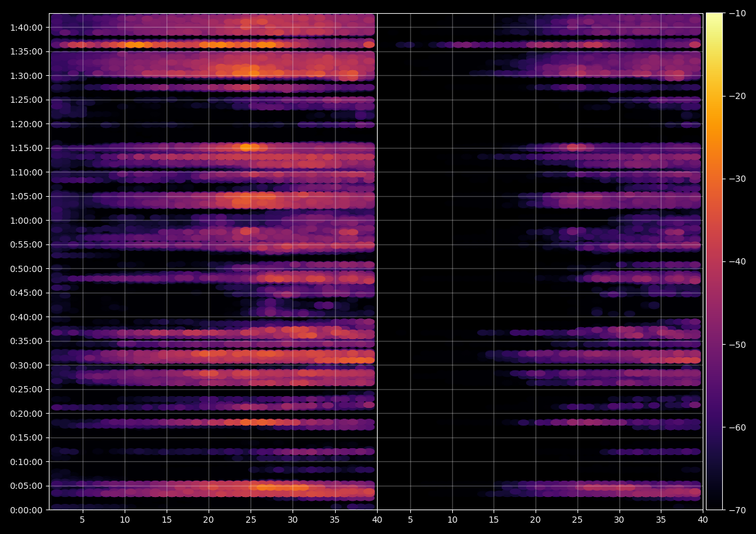This screenshot has width=756, height=534.
Task: Click x-axis tick 15 in left heatmap
Action: [167, 520]
